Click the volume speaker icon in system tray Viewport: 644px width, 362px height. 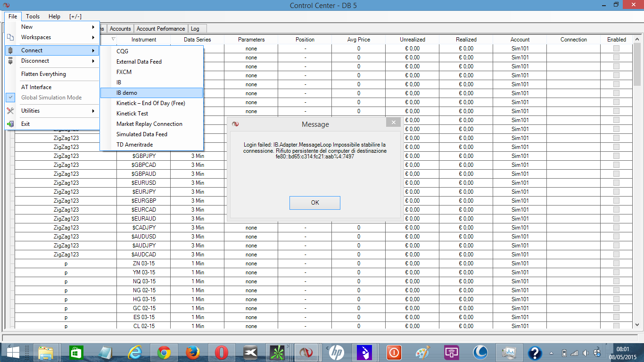tap(585, 353)
